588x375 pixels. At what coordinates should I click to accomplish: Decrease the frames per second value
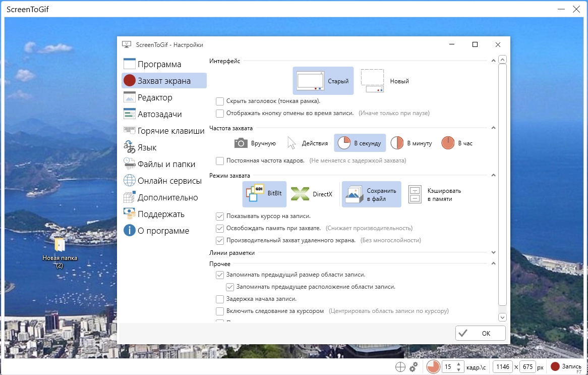458,370
